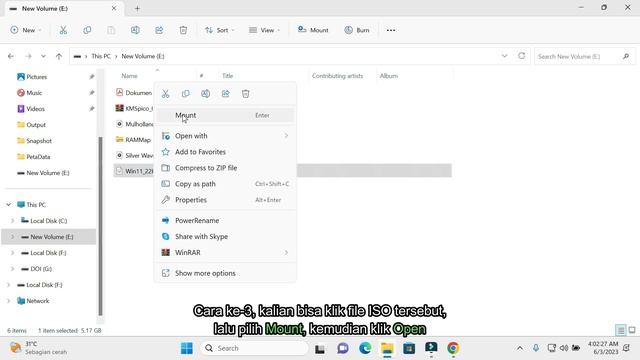Viewport: 640px width, 360px height.
Task: Click the taskbar Search box
Action: (254, 348)
